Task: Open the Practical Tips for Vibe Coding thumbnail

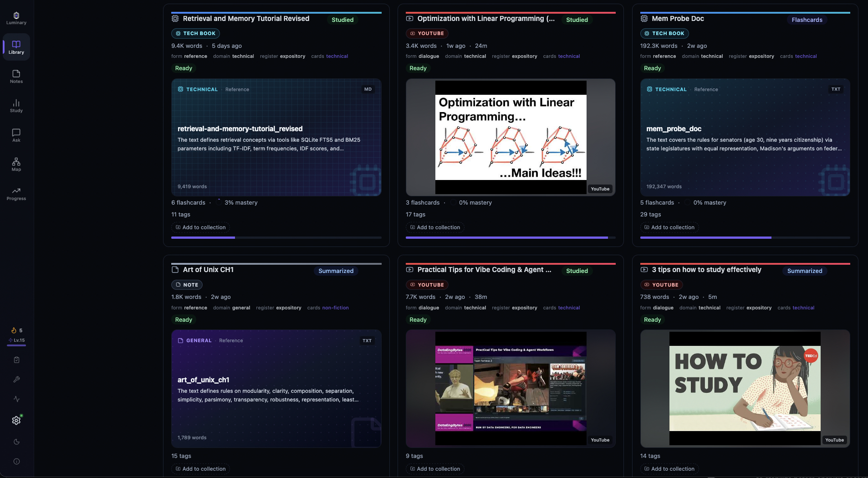Action: 511,388
